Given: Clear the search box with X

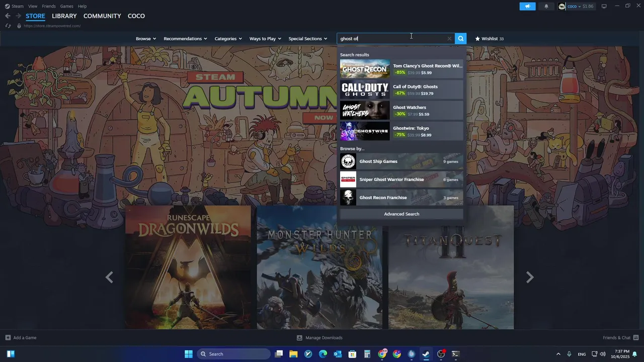Looking at the screenshot, I should (x=449, y=39).
